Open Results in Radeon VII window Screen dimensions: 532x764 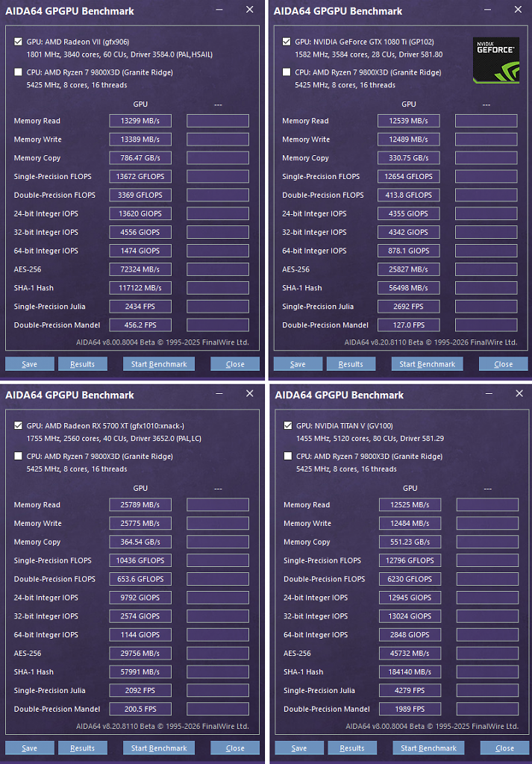(x=83, y=364)
